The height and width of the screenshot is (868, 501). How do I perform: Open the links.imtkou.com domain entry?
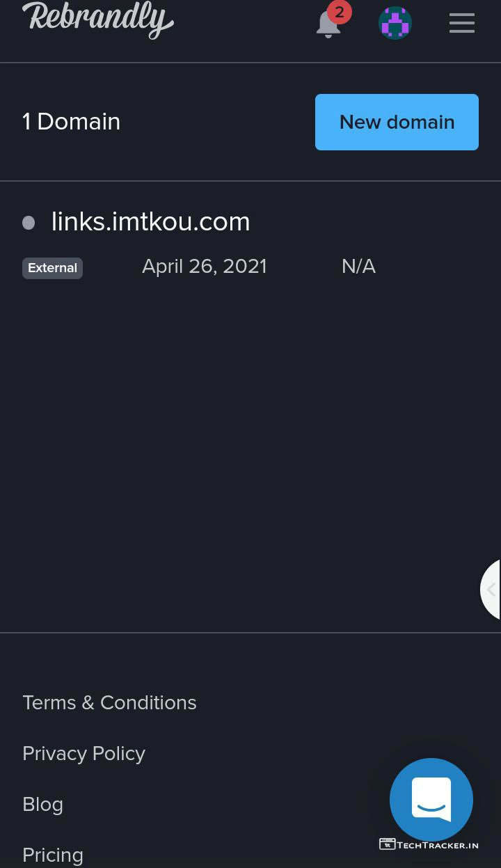[150, 222]
